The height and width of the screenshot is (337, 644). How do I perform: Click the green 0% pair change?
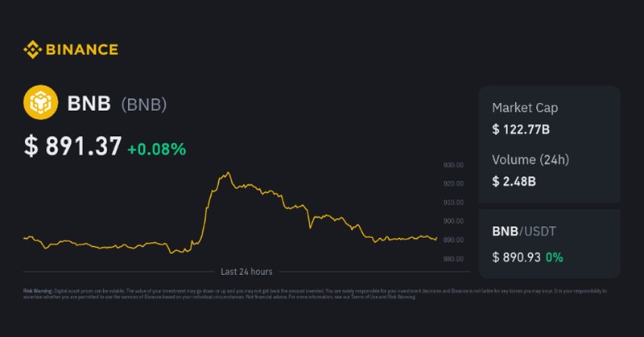[554, 257]
